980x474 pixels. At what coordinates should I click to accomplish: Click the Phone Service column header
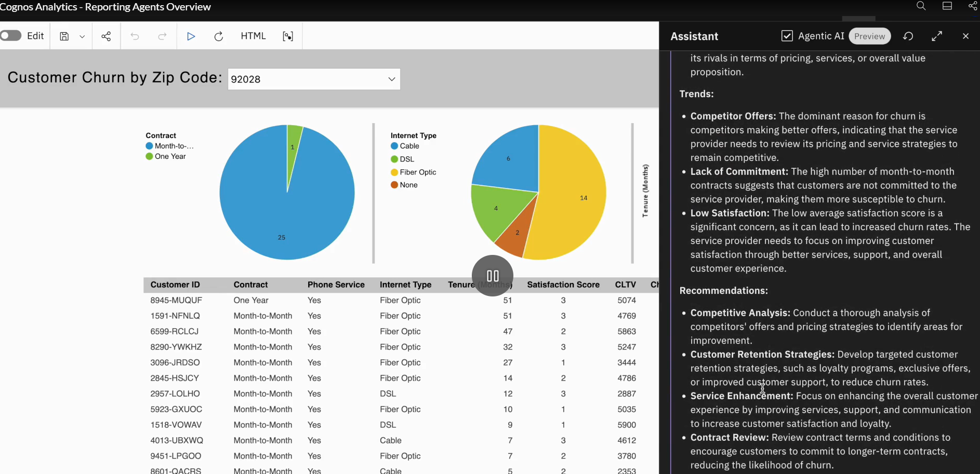[x=336, y=285]
